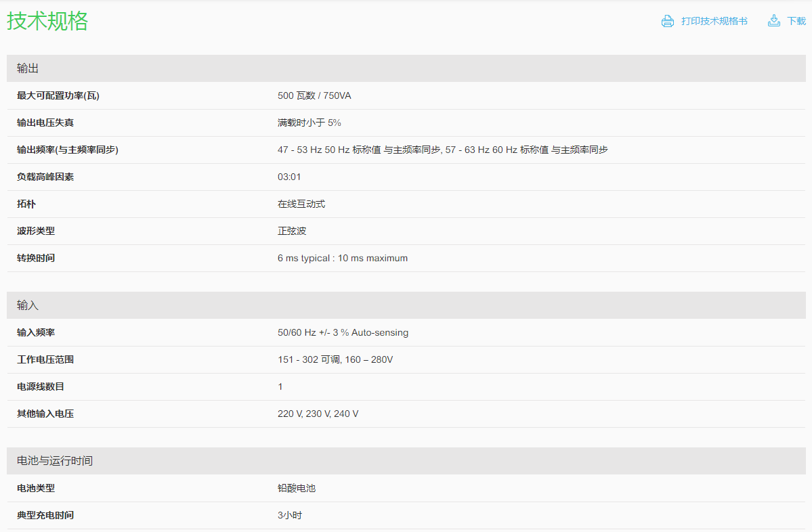The height and width of the screenshot is (532, 812).
Task: Click the 50/60 Hz Auto-sensing value
Action: (343, 332)
